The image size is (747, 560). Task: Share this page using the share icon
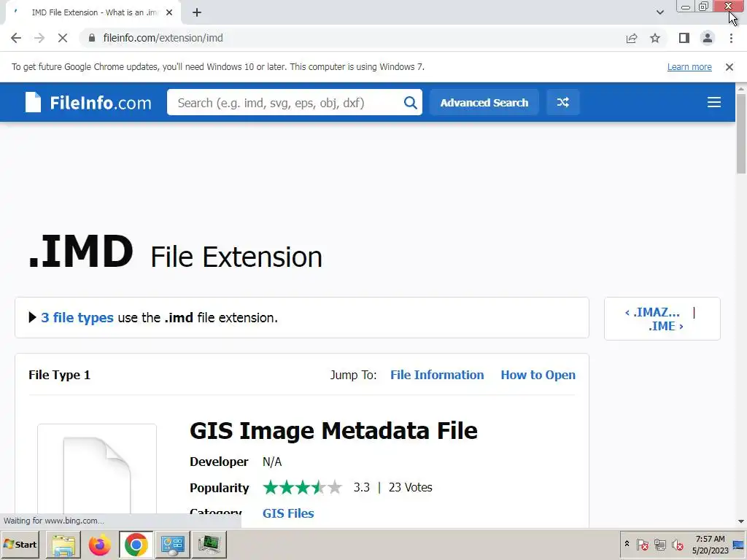click(x=632, y=38)
